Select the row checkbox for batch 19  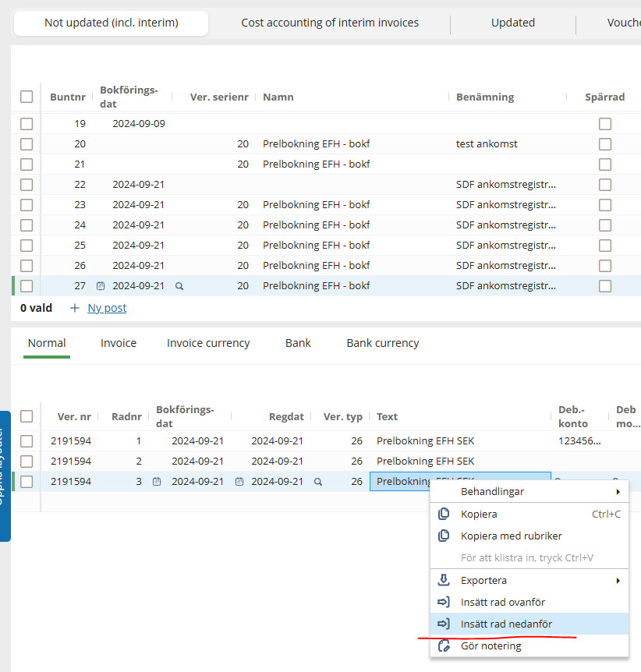[x=27, y=124]
